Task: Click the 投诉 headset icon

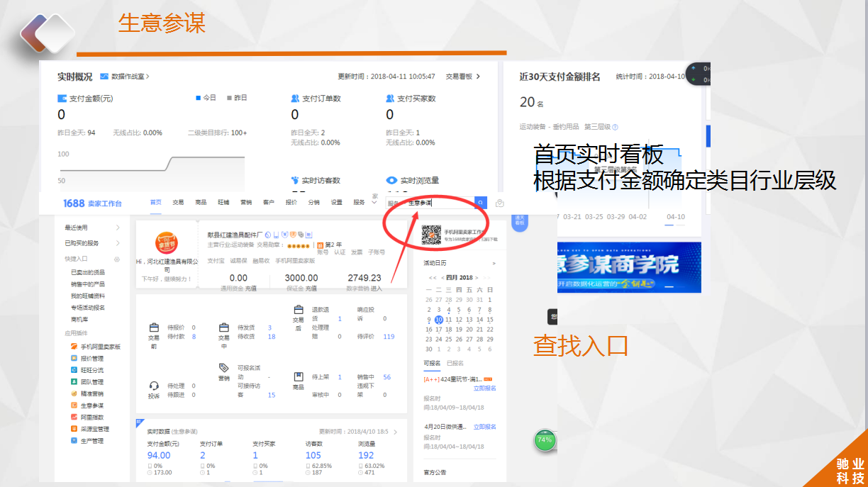Action: tap(154, 386)
